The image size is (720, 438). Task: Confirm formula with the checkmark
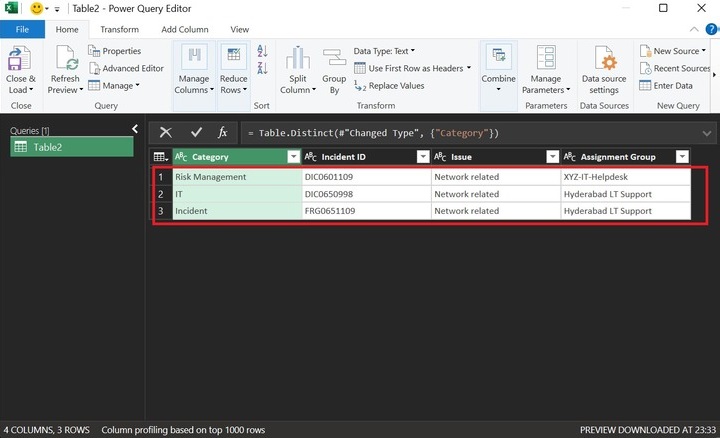(197, 133)
